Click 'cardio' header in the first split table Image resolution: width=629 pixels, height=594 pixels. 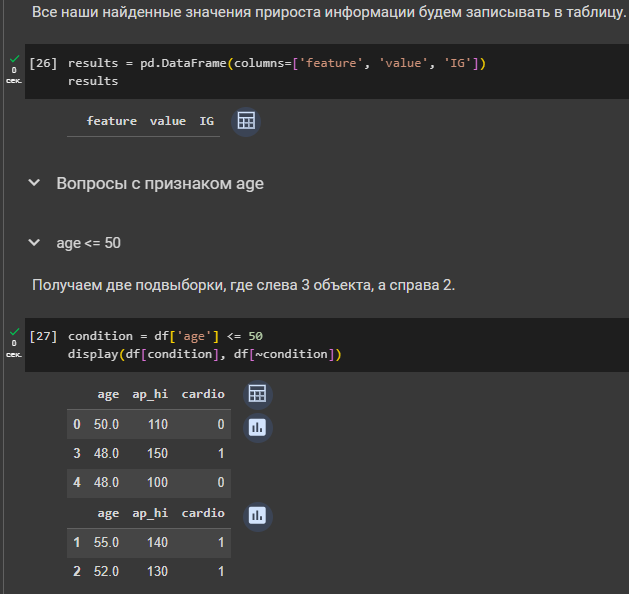tap(203, 394)
